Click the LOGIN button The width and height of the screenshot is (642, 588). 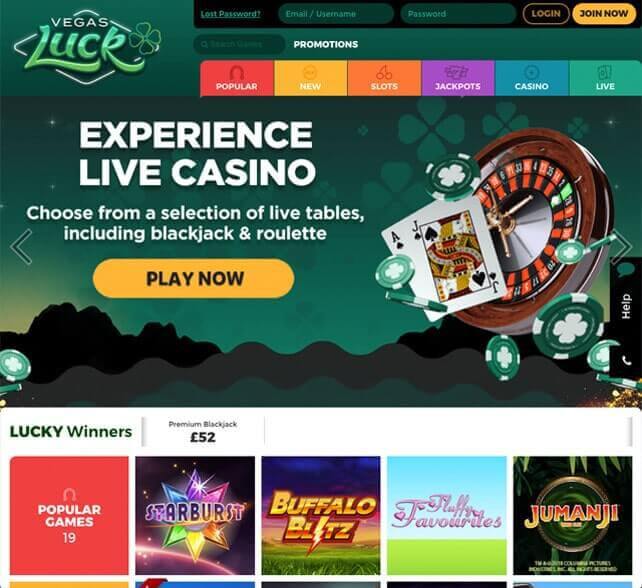pyautogui.click(x=546, y=14)
